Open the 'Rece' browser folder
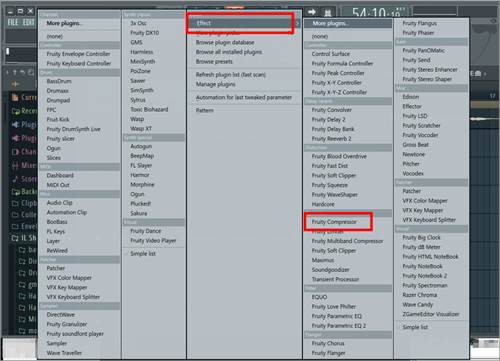Image resolution: width=500 pixels, height=361 pixels. click(24, 111)
